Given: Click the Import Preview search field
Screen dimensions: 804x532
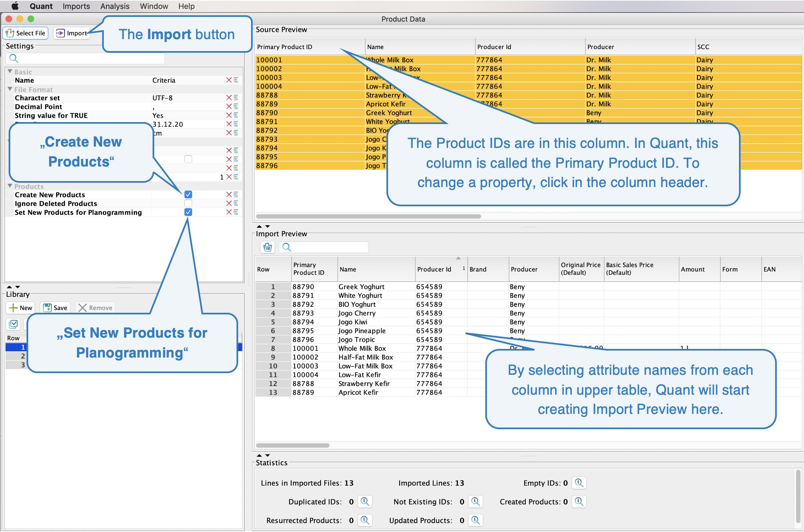Looking at the screenshot, I should (324, 247).
